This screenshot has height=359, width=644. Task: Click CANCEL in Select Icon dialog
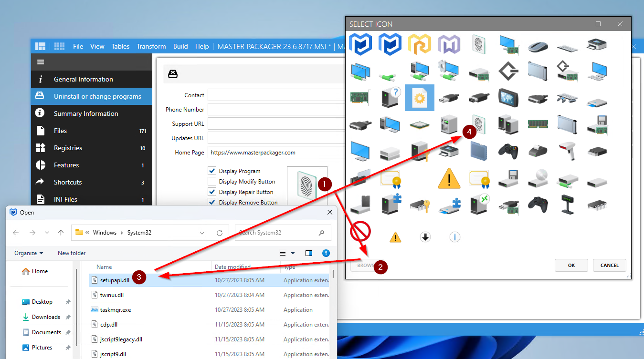610,265
